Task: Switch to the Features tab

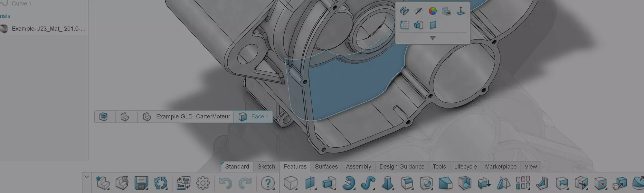Action: click(x=295, y=167)
